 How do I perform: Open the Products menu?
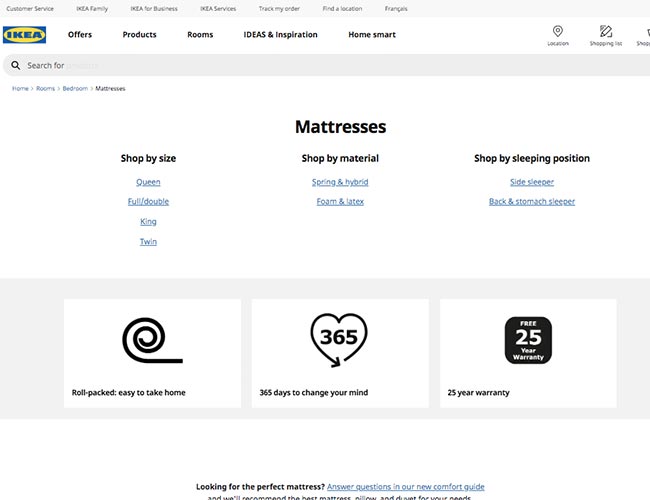pyautogui.click(x=139, y=35)
